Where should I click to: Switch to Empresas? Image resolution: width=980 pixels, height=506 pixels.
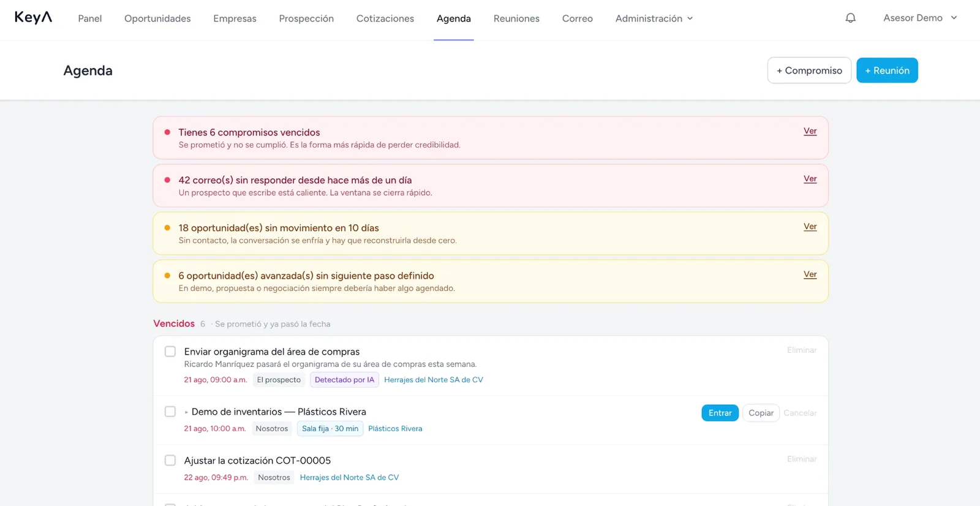[x=235, y=18]
